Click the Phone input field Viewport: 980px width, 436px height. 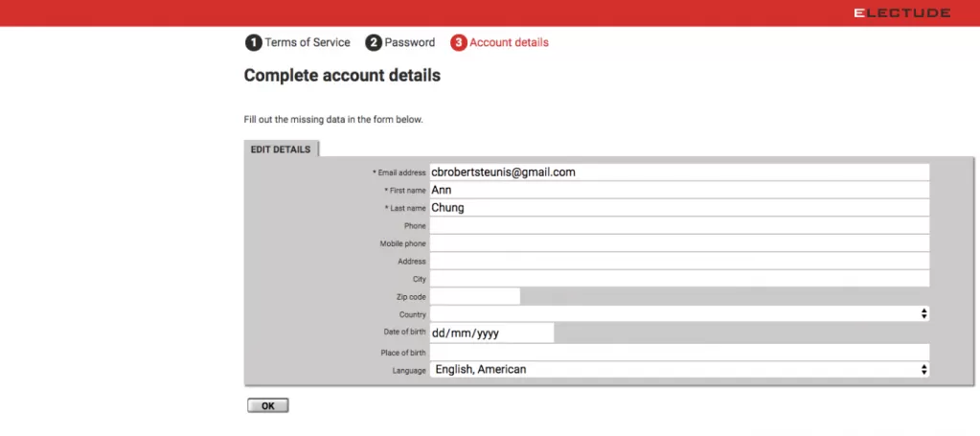678,225
